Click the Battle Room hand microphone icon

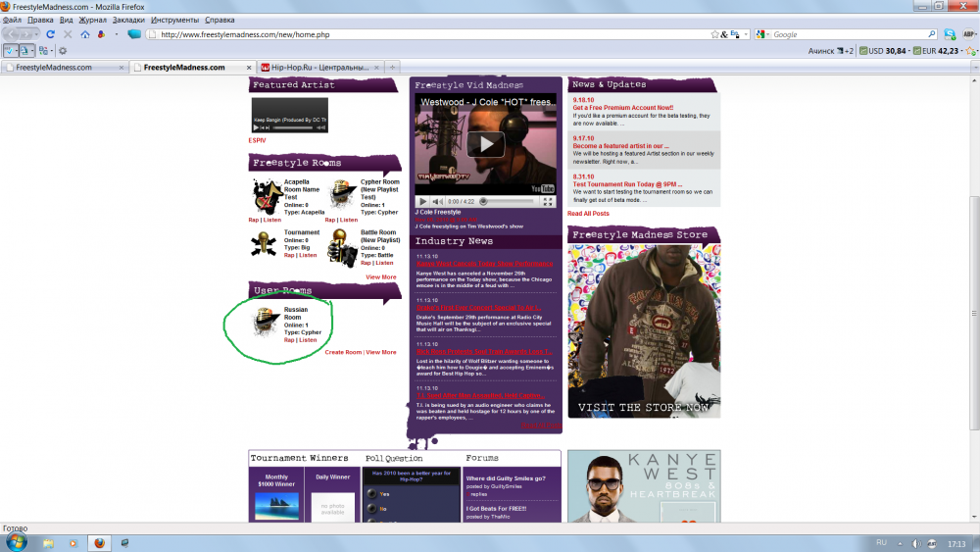(342, 248)
